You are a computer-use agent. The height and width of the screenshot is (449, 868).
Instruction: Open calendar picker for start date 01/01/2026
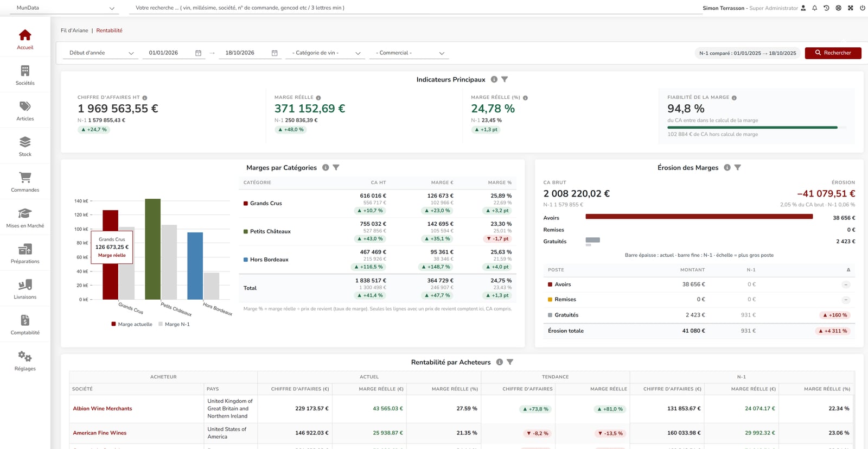[199, 53]
